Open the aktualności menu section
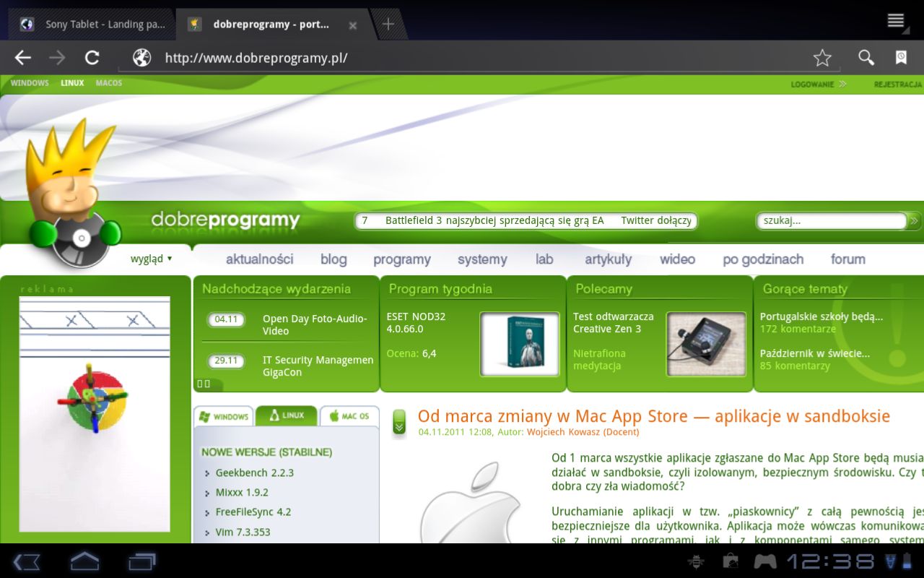Viewport: 924px width, 578px height. tap(259, 259)
